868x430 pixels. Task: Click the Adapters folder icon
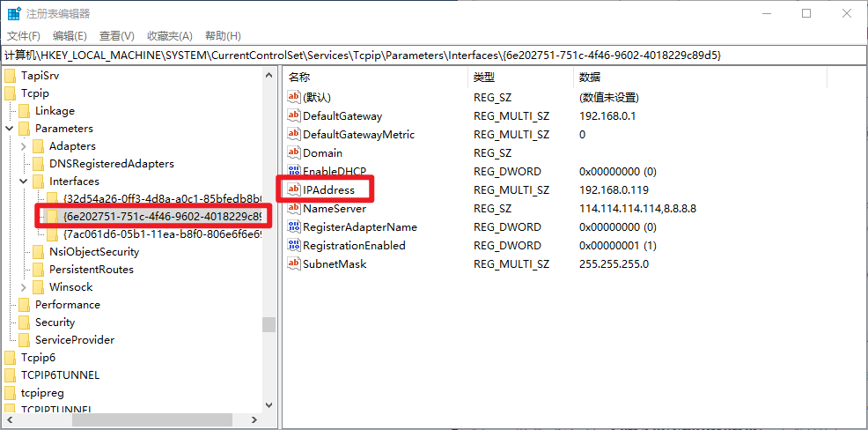(x=38, y=146)
